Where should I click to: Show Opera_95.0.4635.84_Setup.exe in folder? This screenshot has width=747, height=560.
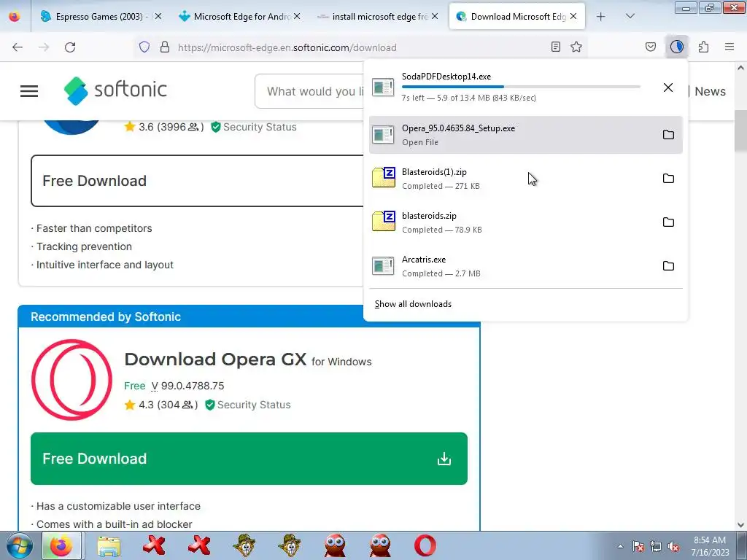tap(668, 135)
